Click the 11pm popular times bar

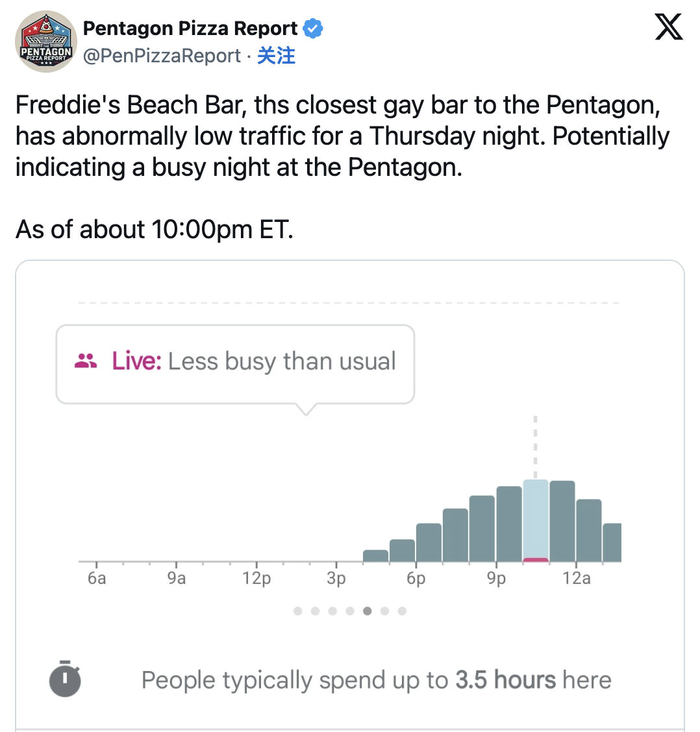pyautogui.click(x=562, y=521)
